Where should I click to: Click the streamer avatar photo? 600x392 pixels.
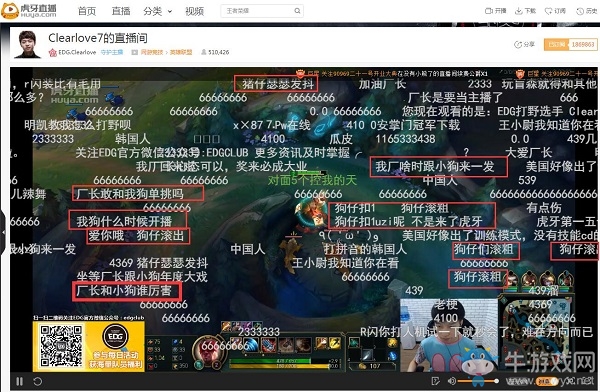point(27,44)
